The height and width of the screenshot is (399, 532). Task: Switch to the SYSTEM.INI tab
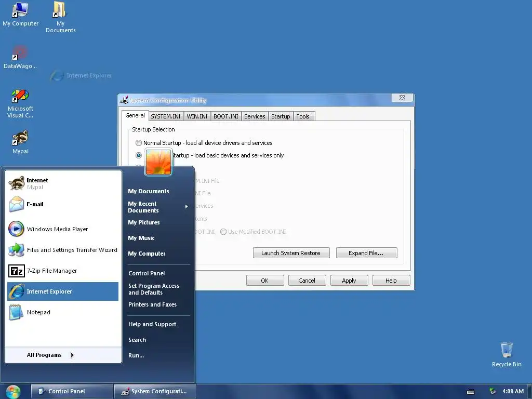click(166, 116)
